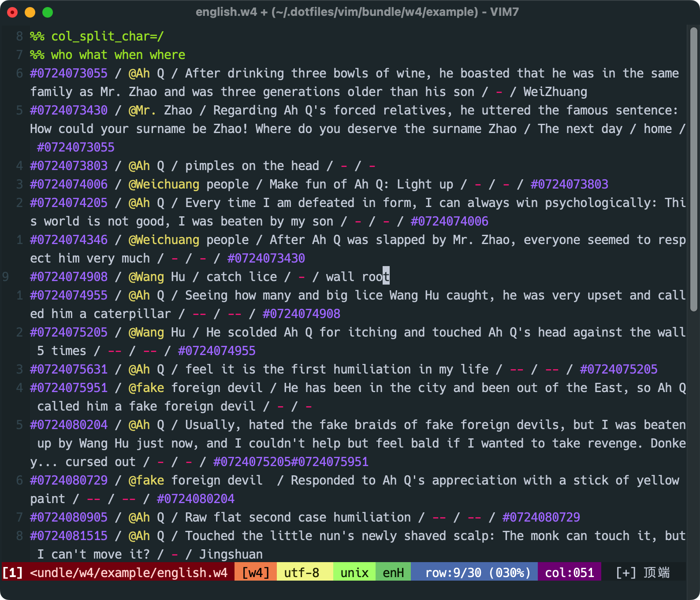700x600 pixels.
Task: Click record ID #0724074006 at line start
Action: click(69, 184)
